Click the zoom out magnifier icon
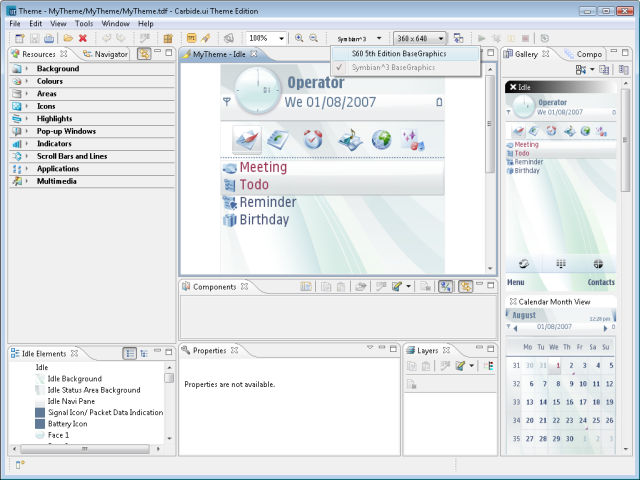640x480 pixels. point(315,38)
